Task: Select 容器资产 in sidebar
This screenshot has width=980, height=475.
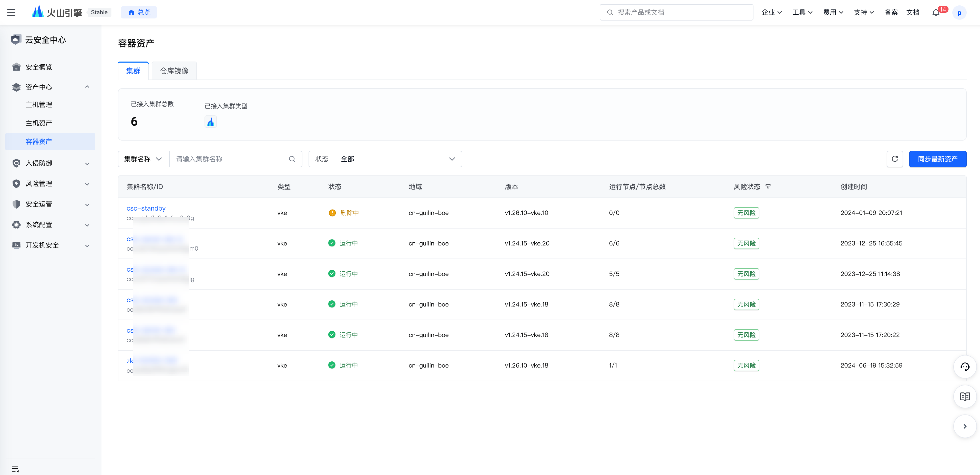Action: [x=50, y=142]
